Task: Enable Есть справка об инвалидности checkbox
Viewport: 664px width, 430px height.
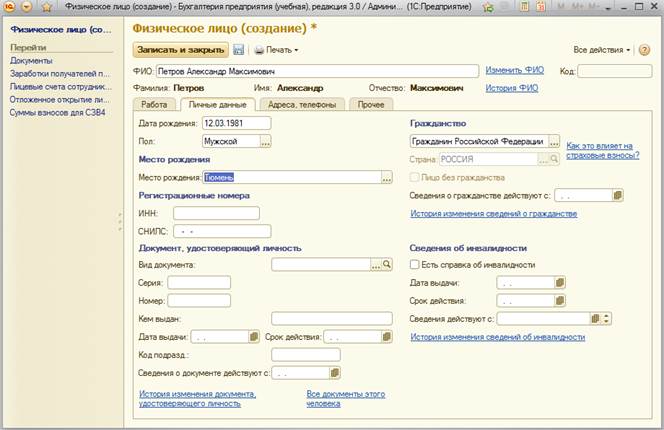Action: click(416, 265)
